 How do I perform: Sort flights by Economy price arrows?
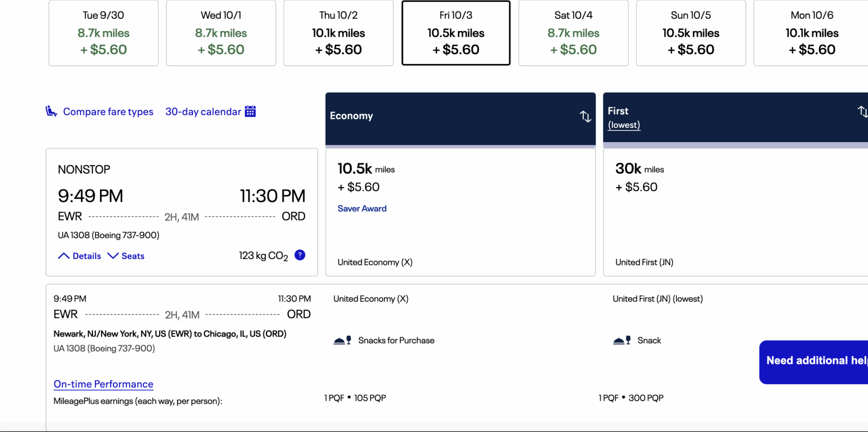point(585,116)
